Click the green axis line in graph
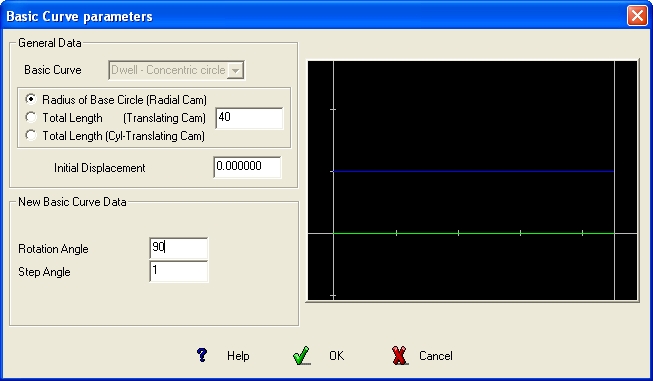Viewport: 653px width, 381px height. [473, 234]
